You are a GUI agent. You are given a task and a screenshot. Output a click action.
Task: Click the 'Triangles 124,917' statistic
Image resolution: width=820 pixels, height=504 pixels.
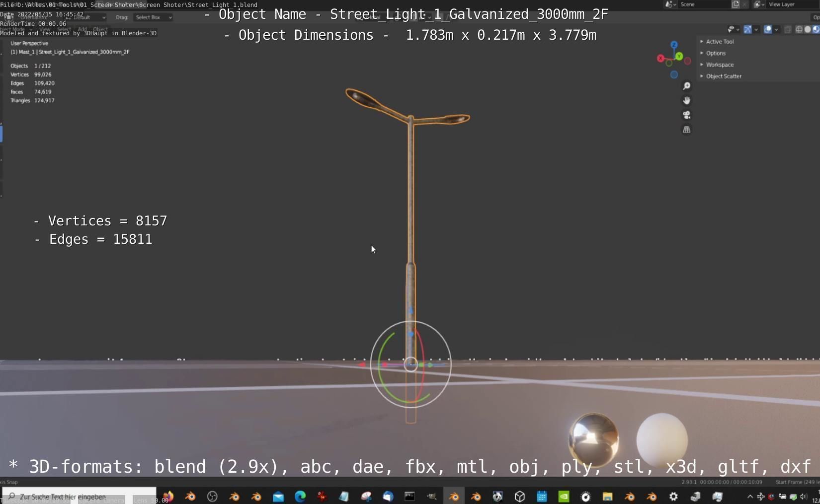[32, 100]
